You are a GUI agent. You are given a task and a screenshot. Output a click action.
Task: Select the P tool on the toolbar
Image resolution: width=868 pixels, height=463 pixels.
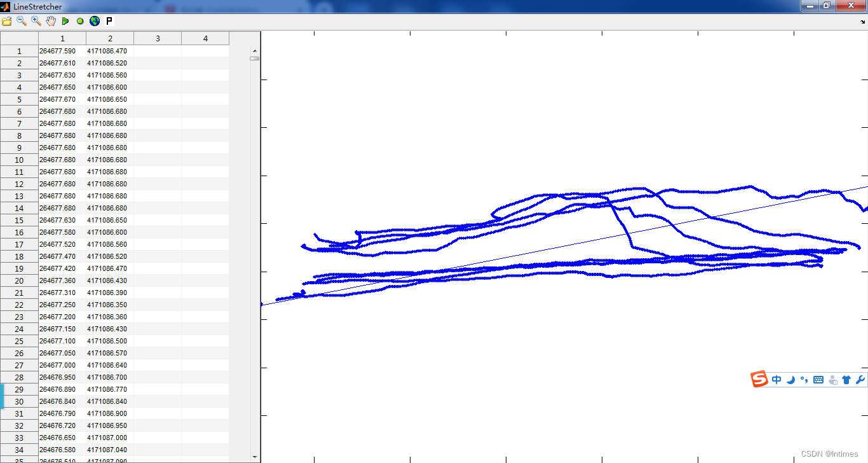click(x=108, y=20)
